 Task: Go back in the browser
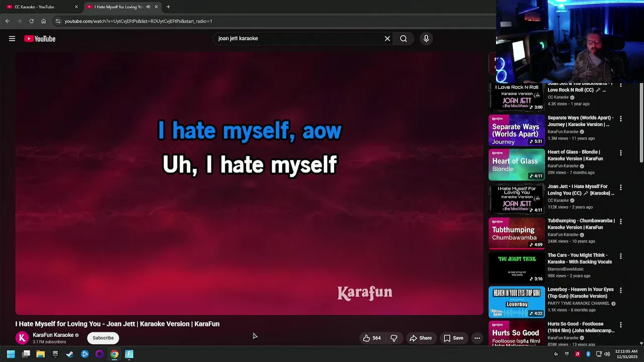[x=7, y=21]
